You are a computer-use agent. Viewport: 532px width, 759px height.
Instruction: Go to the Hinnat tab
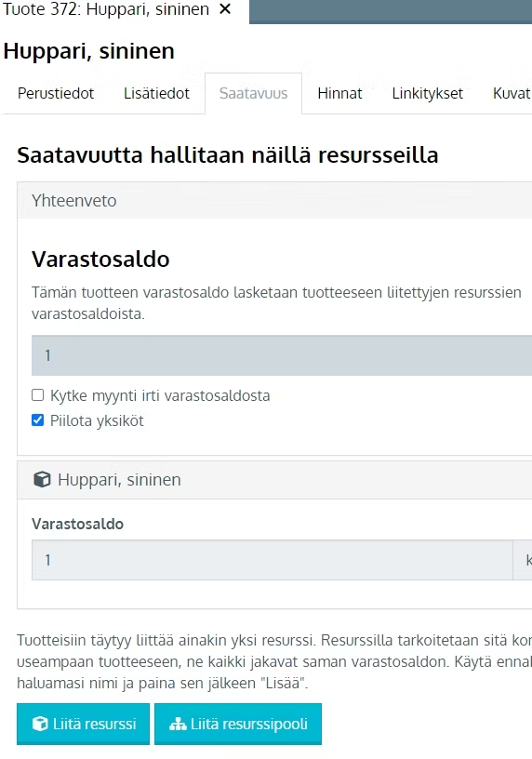pos(339,93)
